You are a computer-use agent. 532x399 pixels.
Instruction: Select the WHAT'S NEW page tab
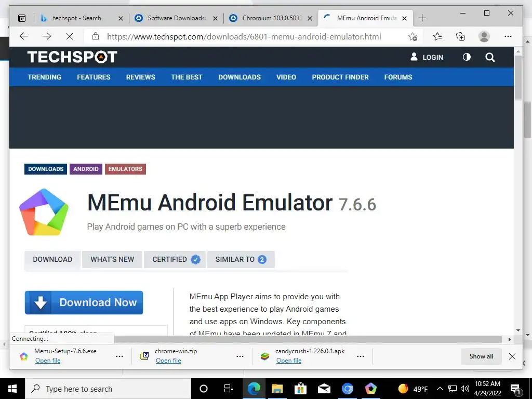coord(112,260)
